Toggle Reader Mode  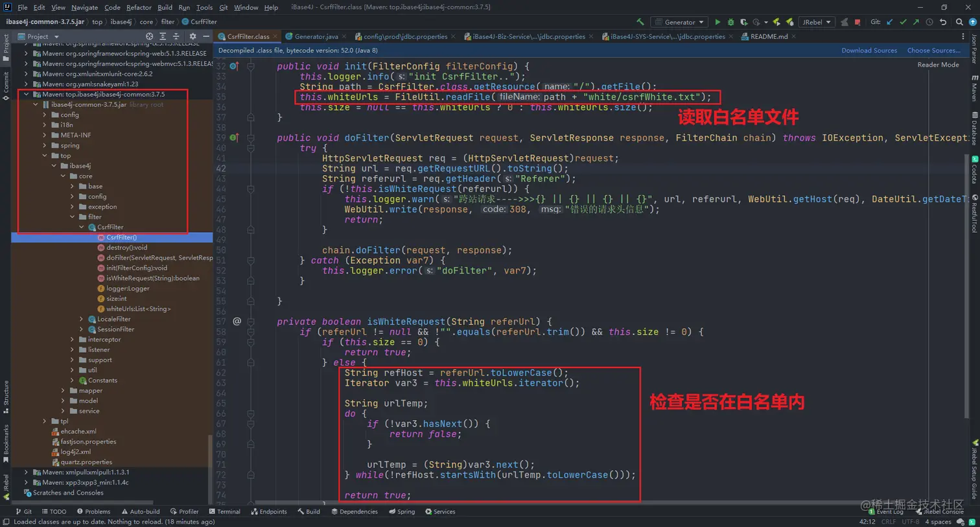938,65
